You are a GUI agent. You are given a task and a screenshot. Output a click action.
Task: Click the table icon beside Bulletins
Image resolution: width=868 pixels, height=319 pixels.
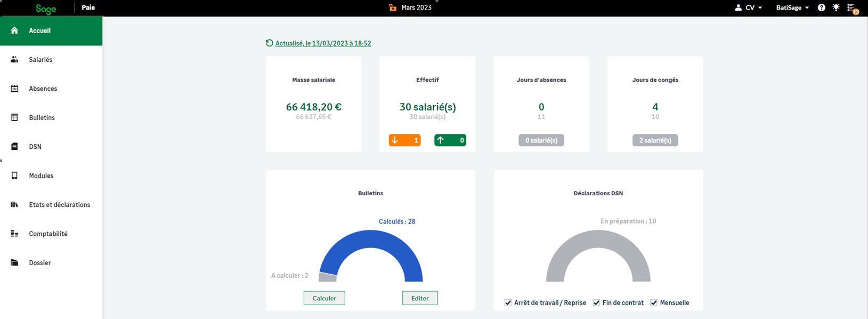pyautogui.click(x=14, y=117)
